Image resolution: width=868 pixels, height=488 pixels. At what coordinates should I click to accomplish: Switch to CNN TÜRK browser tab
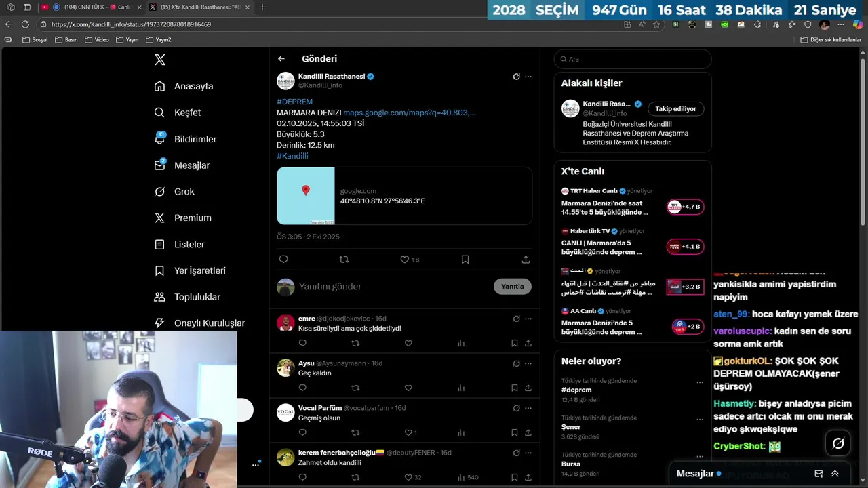pos(91,7)
